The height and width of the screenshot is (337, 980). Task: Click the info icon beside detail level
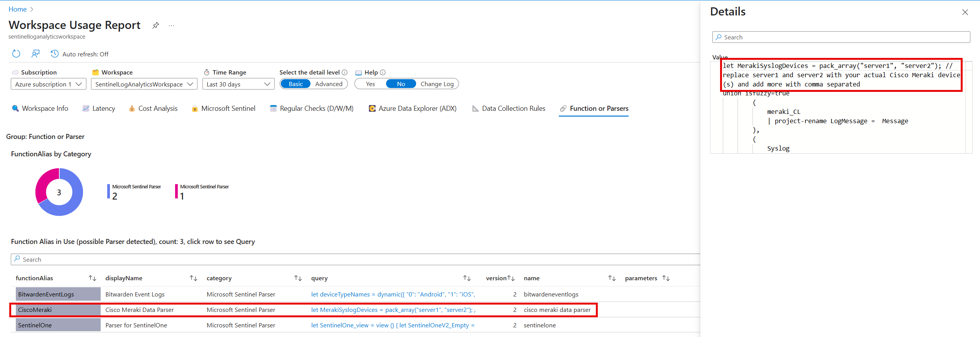pos(345,72)
